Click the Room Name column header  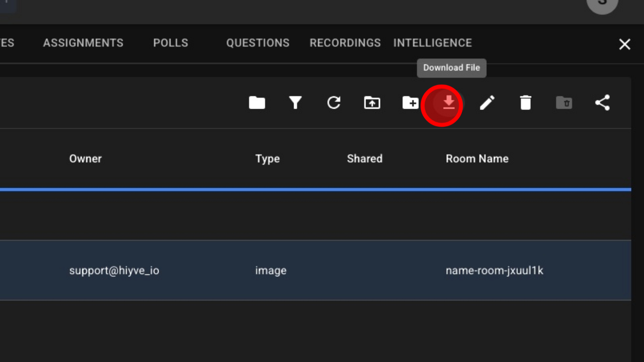click(477, 159)
